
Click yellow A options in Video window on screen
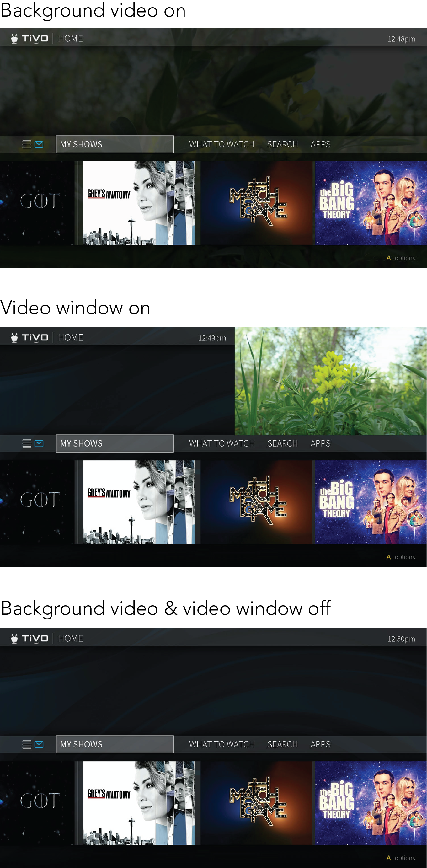coord(401,557)
